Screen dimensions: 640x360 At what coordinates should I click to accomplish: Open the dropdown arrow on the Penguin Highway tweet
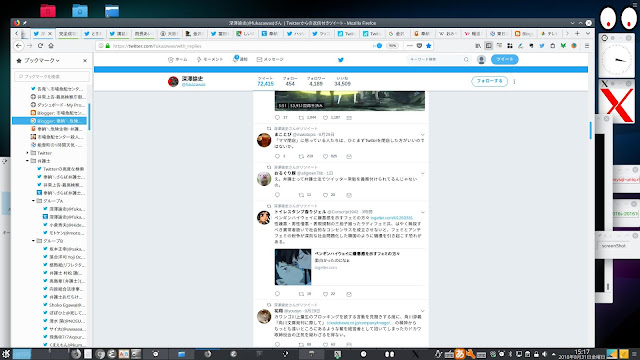click(422, 212)
